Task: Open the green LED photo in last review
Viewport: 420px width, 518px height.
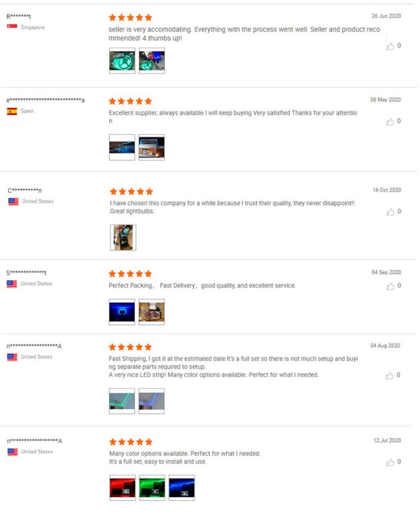Action: (x=152, y=488)
